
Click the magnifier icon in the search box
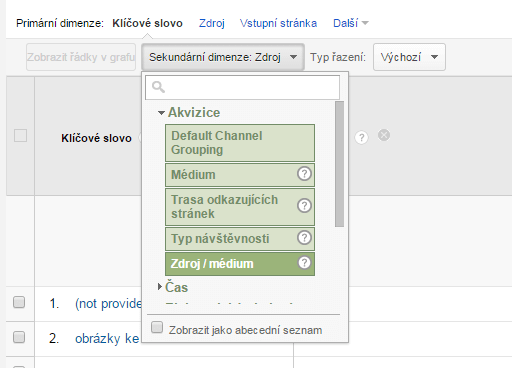click(x=158, y=87)
